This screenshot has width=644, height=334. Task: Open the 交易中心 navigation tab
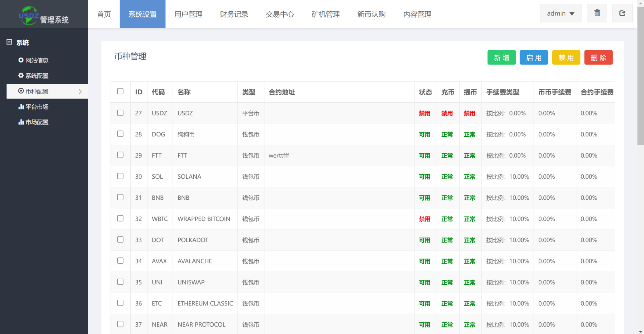[x=280, y=14]
